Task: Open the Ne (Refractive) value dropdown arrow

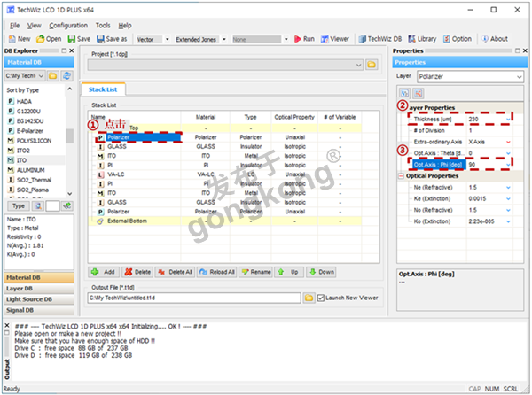Action: pyautogui.click(x=508, y=188)
